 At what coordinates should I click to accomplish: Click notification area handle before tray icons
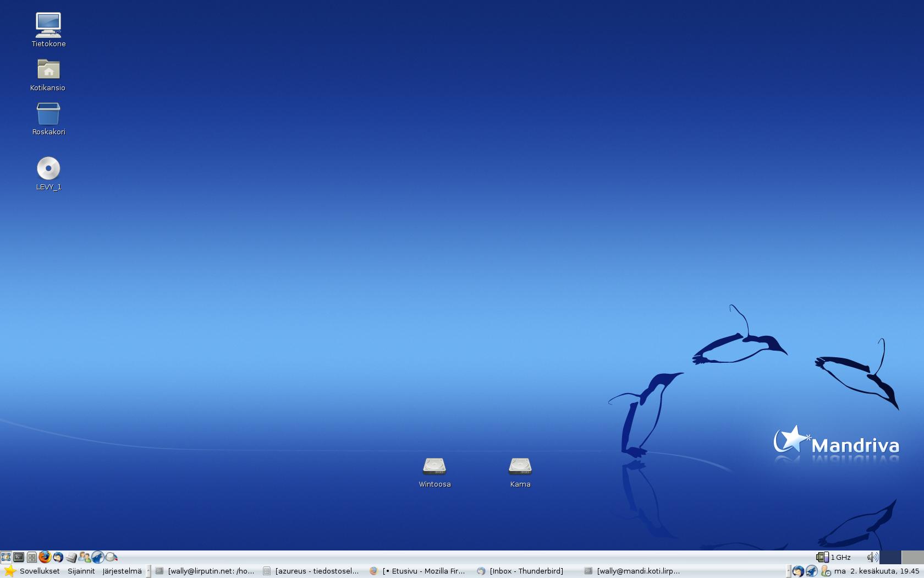789,571
